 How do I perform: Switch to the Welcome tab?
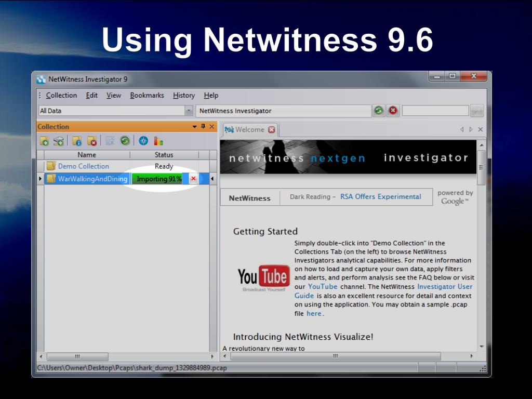(250, 129)
